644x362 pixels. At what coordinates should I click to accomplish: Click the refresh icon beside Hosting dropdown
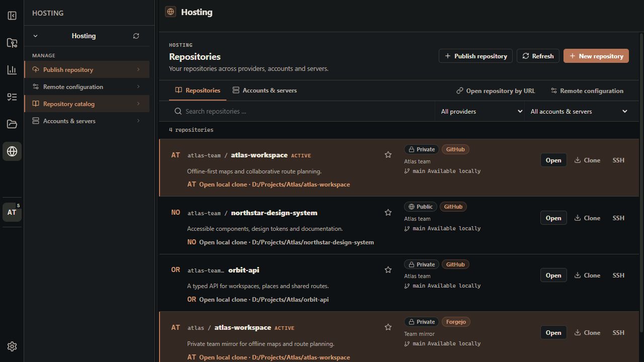tap(136, 36)
